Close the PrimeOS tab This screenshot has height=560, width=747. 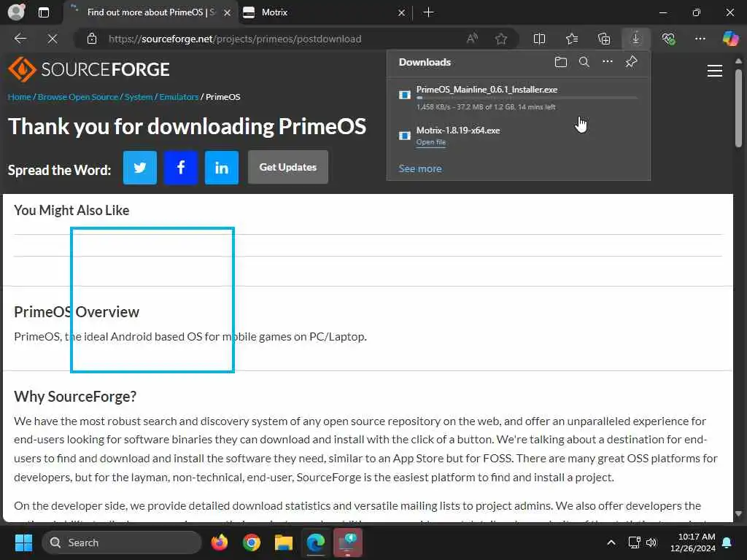[228, 13]
